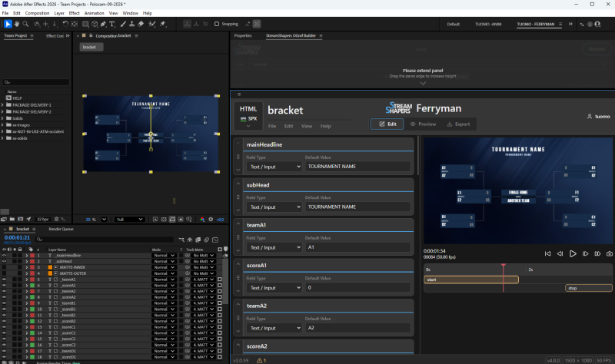
Task: Expand layer 1 _mainHeadline properties
Action: (27, 256)
